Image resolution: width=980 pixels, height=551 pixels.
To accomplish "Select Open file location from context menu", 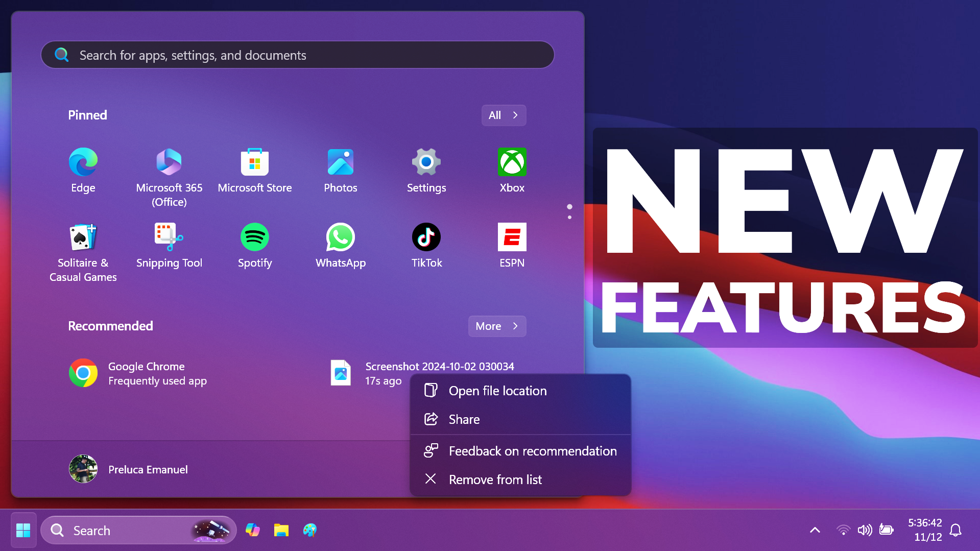I will click(x=497, y=391).
